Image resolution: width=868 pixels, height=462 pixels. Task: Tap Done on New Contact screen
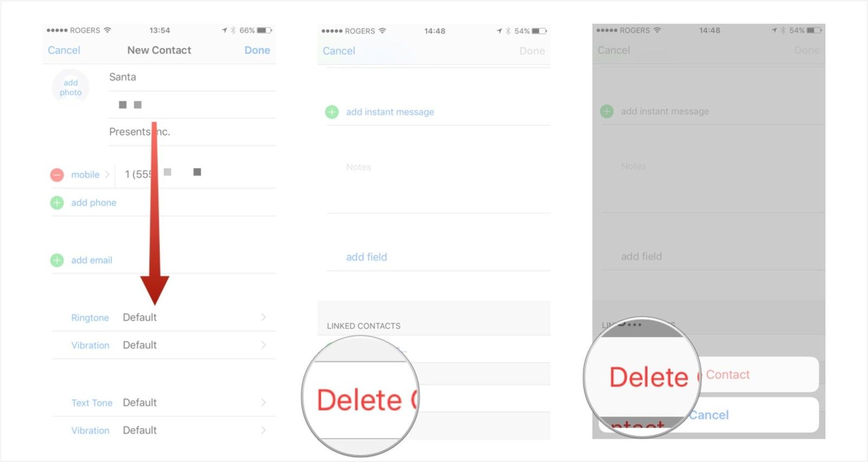tap(257, 50)
